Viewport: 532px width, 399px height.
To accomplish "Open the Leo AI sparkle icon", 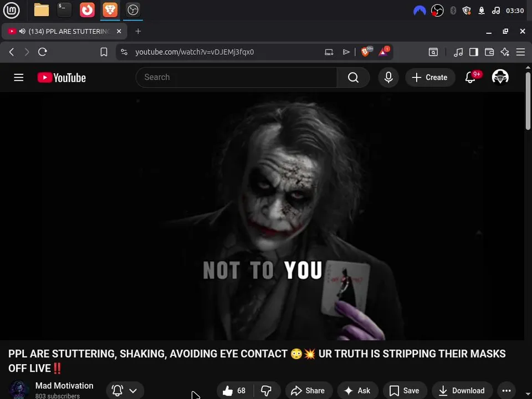I will point(505,52).
